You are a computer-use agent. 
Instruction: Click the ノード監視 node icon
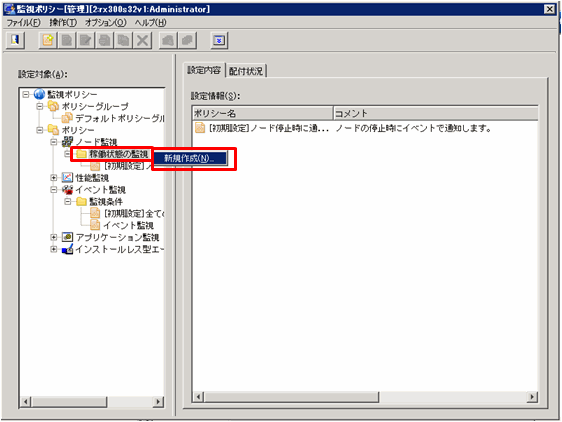pos(67,142)
